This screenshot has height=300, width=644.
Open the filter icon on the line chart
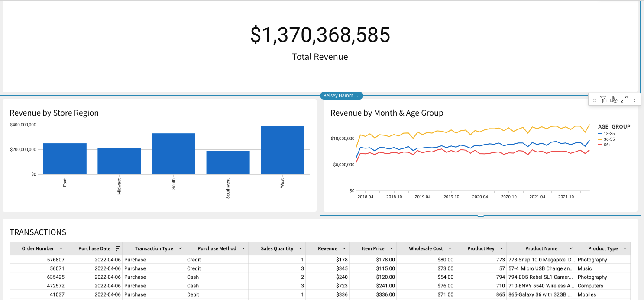click(x=603, y=100)
